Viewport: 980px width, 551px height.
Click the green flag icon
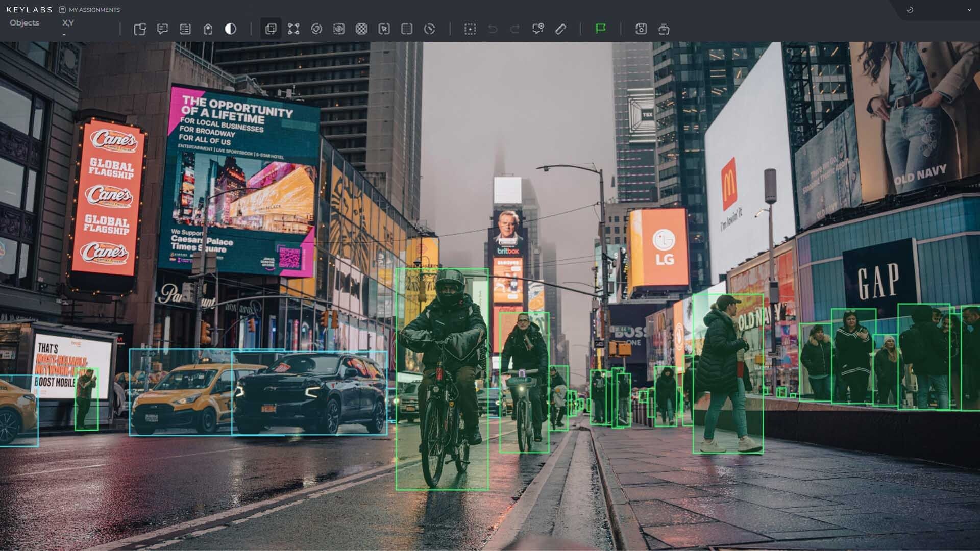pos(601,29)
